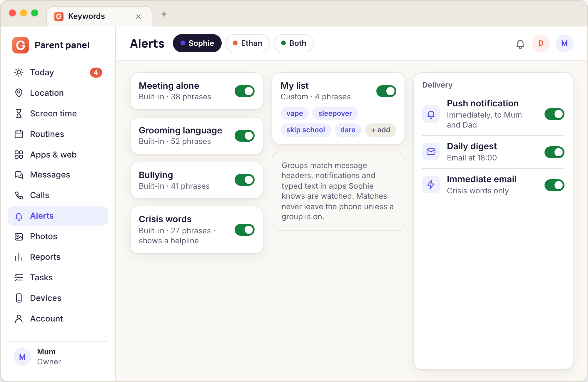Toggle Immediate email for crisis words
The image size is (588, 382).
[554, 185]
